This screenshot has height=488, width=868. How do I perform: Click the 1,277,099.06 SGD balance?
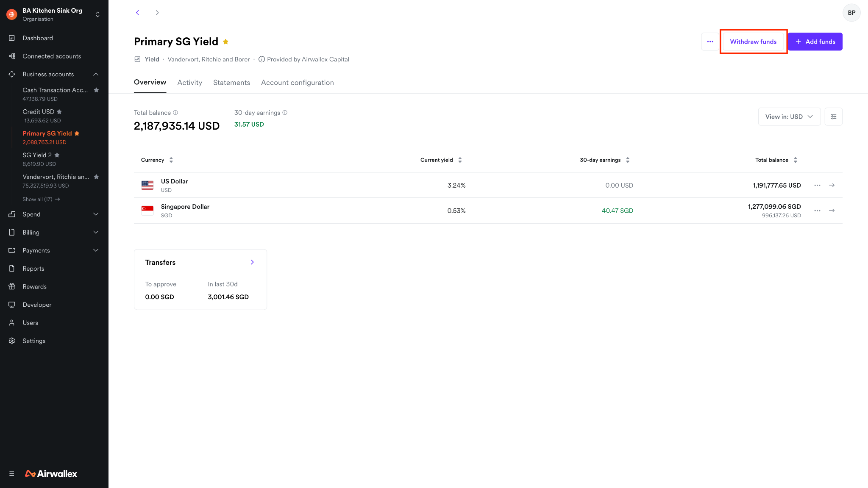tap(774, 207)
